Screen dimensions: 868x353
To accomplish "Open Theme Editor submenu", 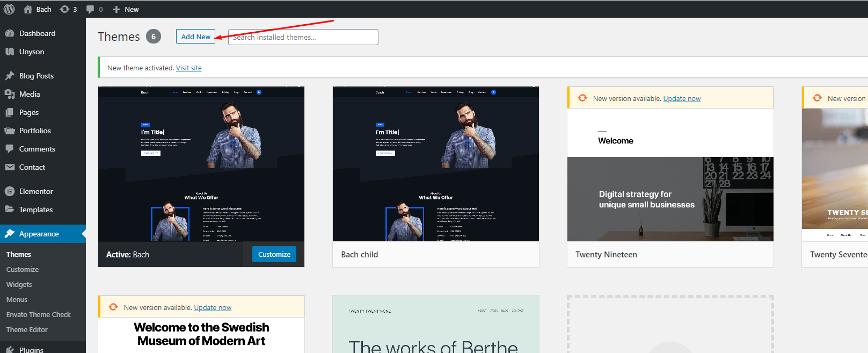I will click(x=27, y=329).
